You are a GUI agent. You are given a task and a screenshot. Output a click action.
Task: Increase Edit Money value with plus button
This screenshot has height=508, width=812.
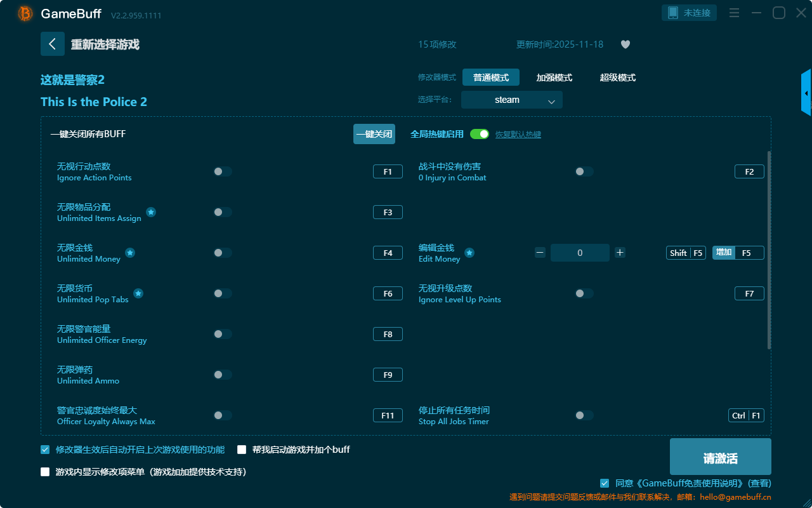620,253
